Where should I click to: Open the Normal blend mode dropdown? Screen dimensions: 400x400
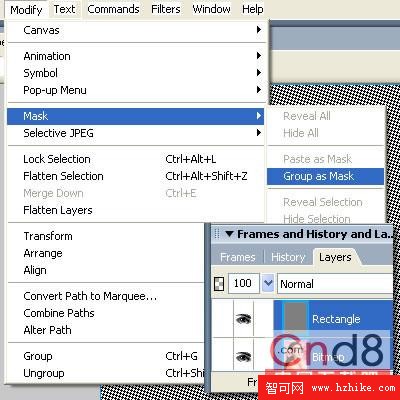(335, 284)
